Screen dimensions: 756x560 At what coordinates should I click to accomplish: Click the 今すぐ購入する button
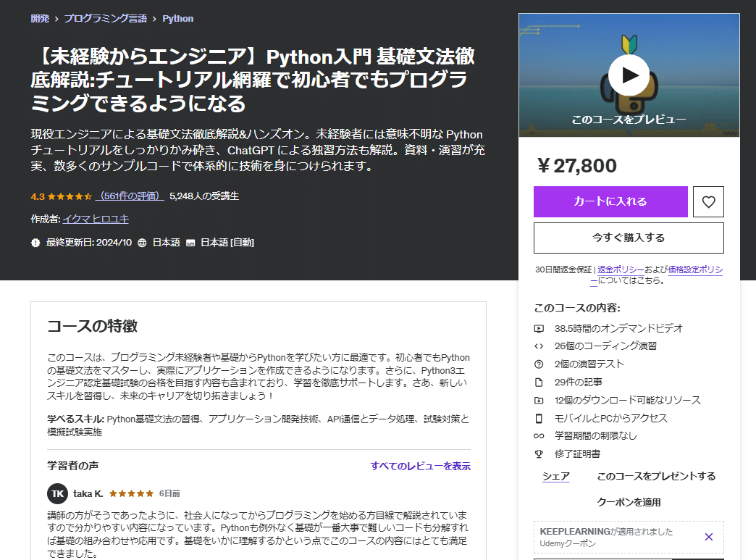pyautogui.click(x=628, y=238)
